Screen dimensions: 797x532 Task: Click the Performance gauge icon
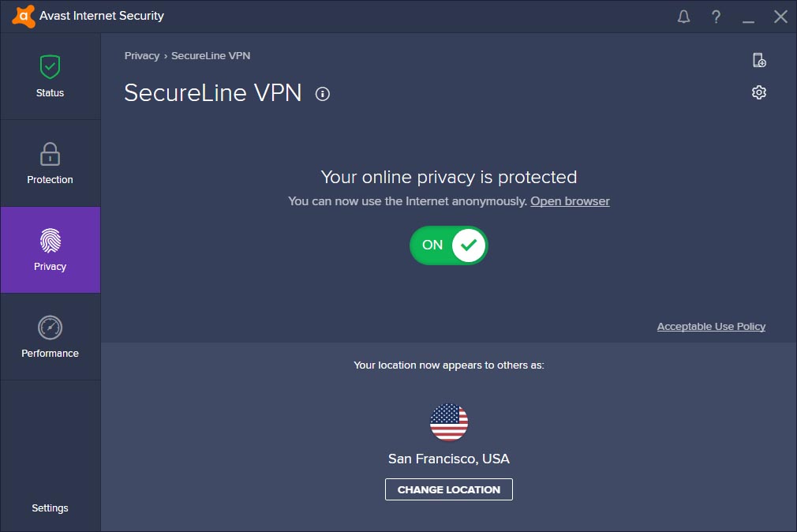click(50, 328)
